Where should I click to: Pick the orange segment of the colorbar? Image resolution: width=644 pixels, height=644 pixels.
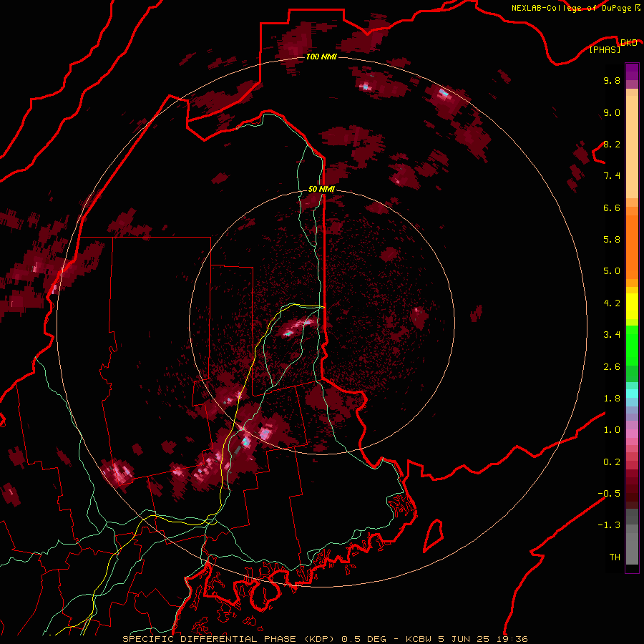[632, 246]
